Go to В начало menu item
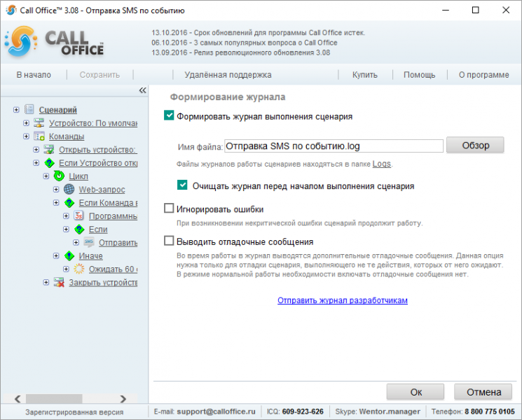Image resolution: width=522 pixels, height=420 pixels. tap(34, 75)
